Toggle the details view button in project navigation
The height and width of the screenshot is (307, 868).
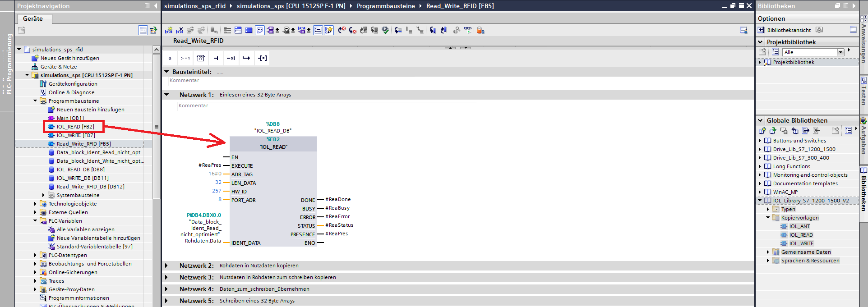pyautogui.click(x=143, y=30)
